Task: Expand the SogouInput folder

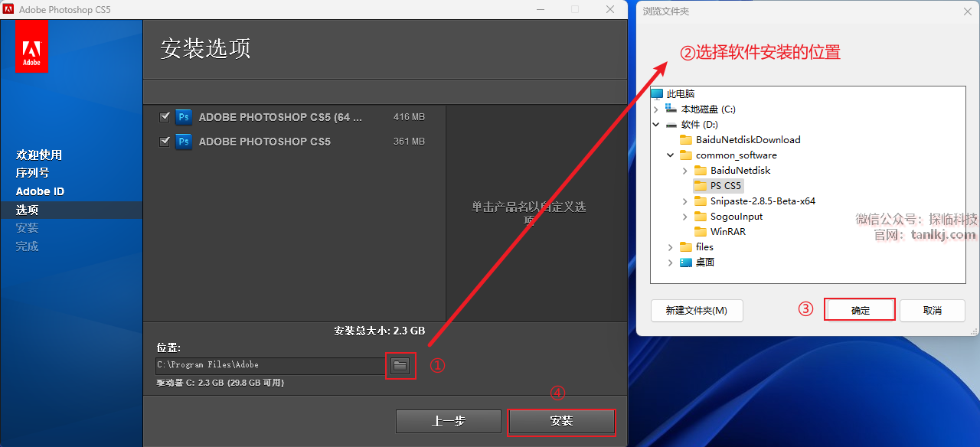Action: 685,216
